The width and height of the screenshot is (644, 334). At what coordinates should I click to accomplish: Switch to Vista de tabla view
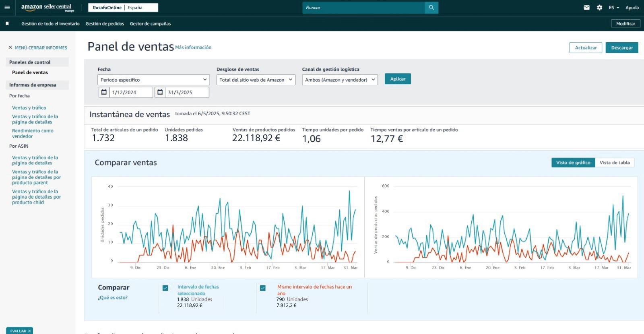point(614,163)
